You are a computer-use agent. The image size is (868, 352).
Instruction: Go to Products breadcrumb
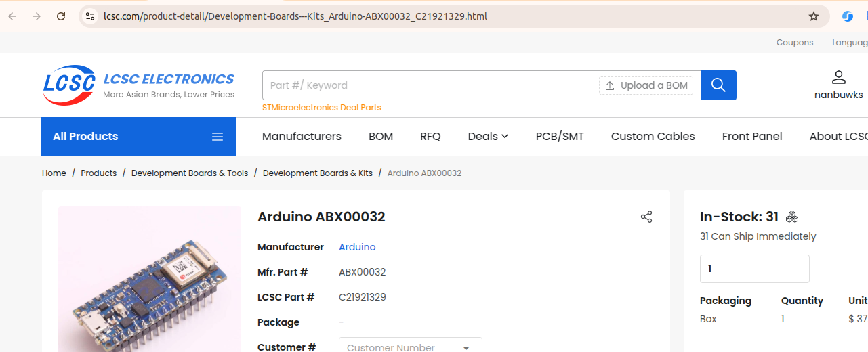click(99, 173)
